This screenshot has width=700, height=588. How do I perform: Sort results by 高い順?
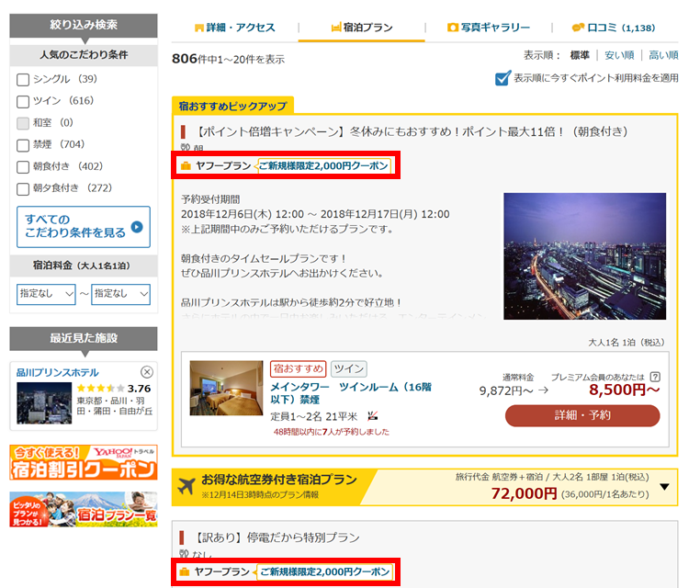[663, 55]
